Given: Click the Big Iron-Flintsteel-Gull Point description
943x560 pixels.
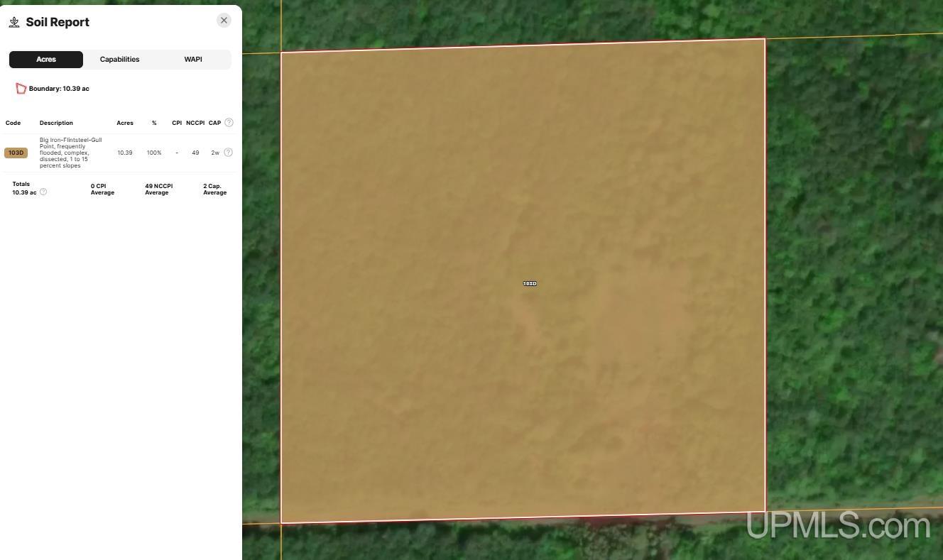Looking at the screenshot, I should [x=71, y=153].
